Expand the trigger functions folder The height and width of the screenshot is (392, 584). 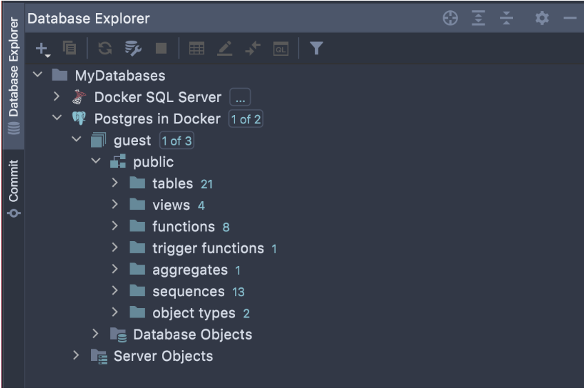(x=114, y=247)
